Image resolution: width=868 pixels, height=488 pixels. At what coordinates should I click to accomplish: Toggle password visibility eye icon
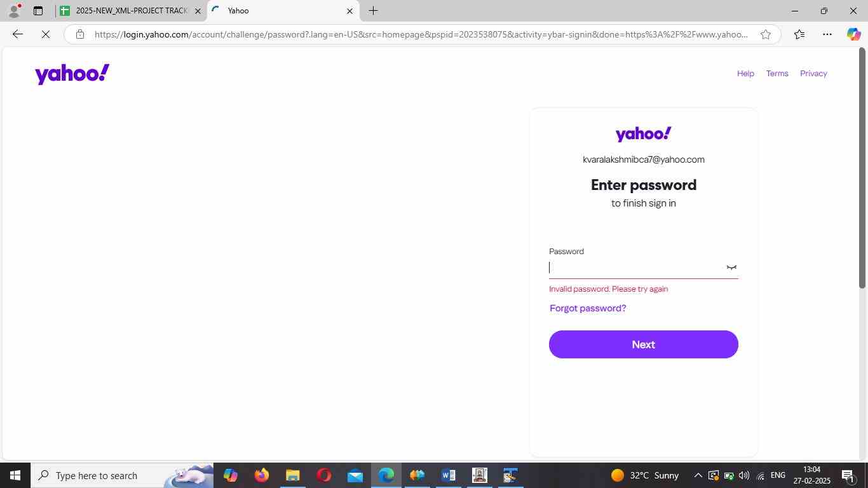[731, 268]
